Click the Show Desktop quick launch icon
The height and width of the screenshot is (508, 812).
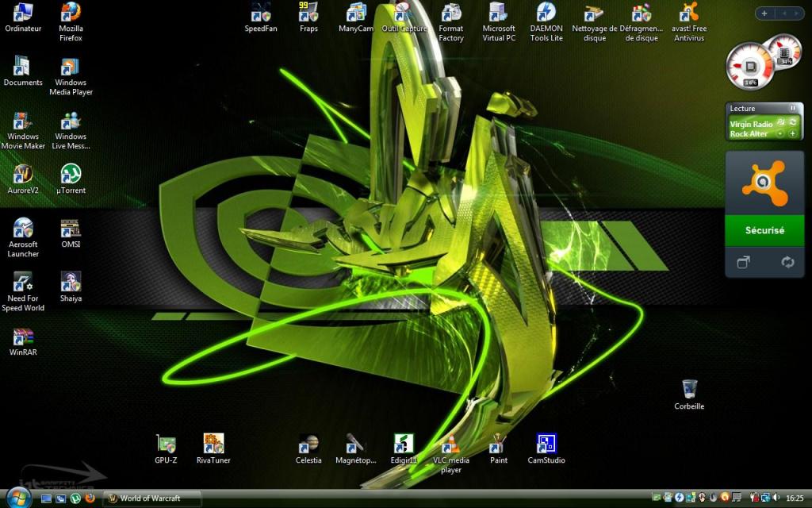[46, 498]
